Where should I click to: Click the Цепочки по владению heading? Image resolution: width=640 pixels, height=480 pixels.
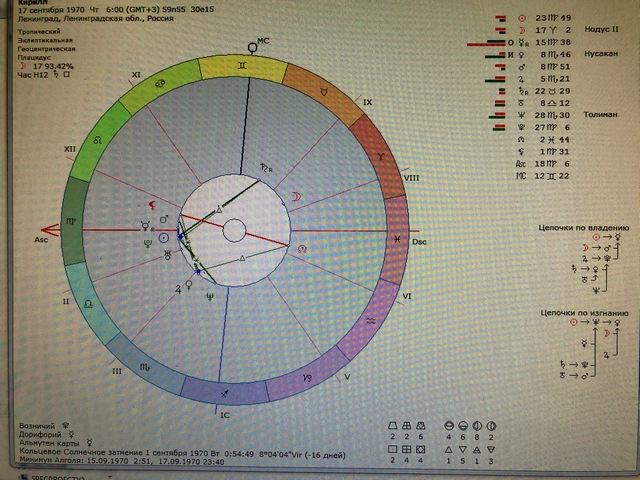tap(584, 227)
